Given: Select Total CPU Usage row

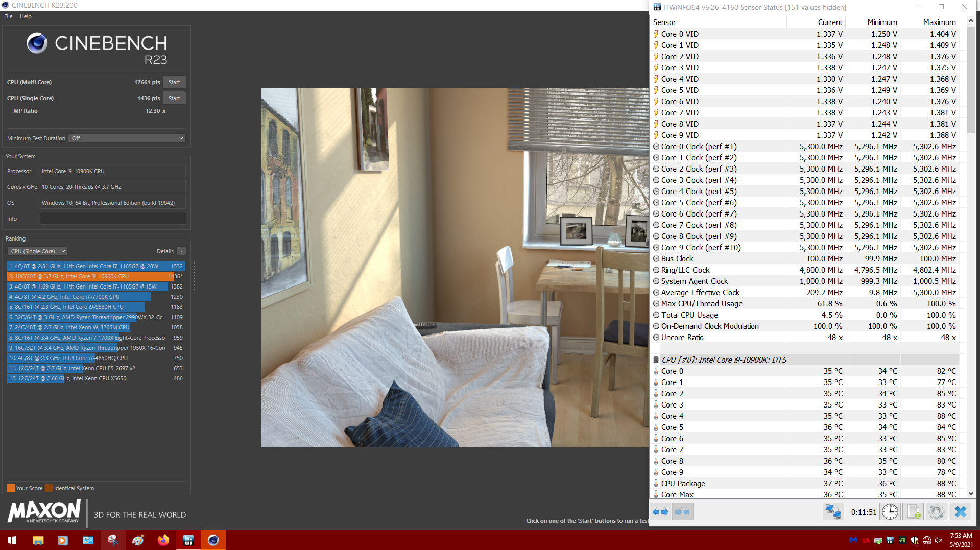Looking at the screenshot, I should pyautogui.click(x=805, y=315).
